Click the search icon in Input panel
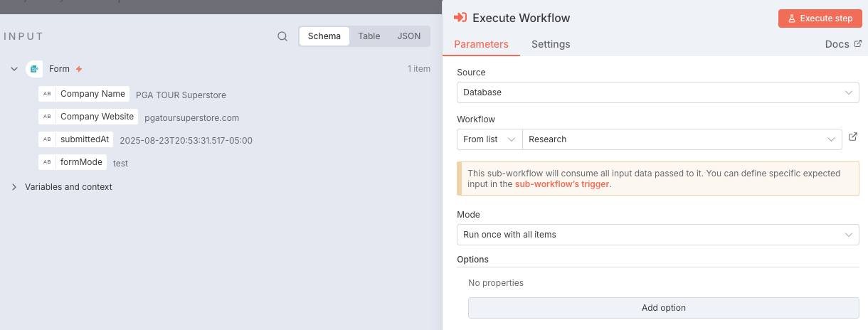The height and width of the screenshot is (330, 868). pos(282,36)
